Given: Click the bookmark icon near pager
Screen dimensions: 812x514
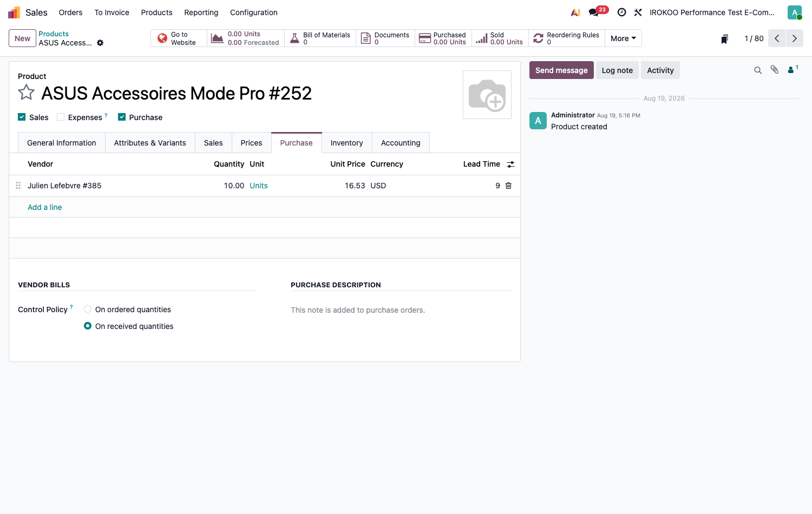Looking at the screenshot, I should (x=724, y=38).
